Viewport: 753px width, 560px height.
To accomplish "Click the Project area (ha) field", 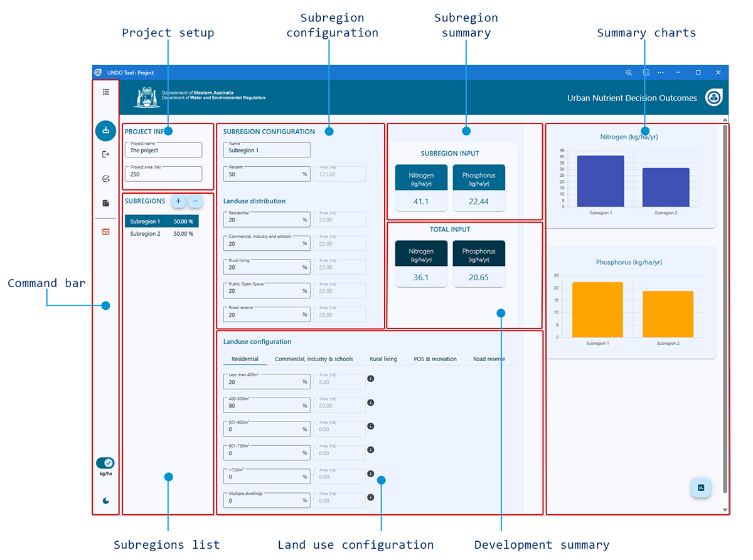I will [164, 174].
